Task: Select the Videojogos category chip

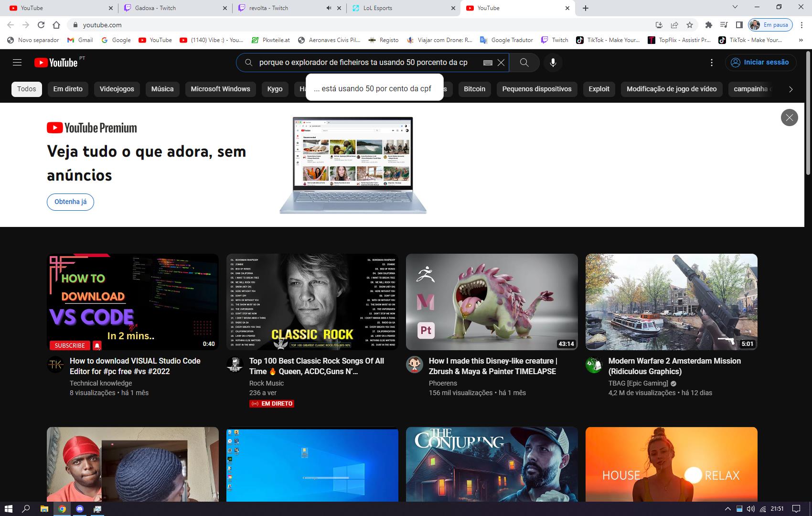Action: (x=117, y=89)
